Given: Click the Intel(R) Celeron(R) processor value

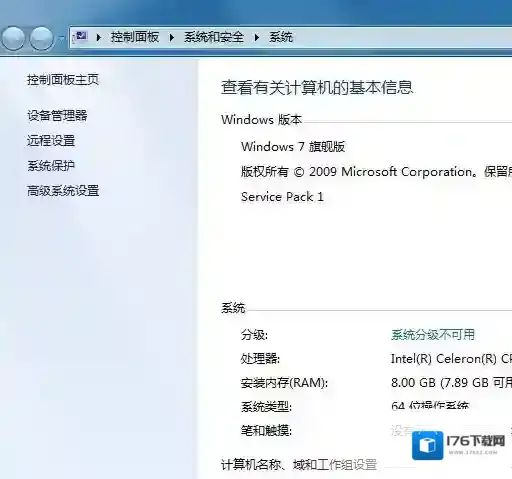Looking at the screenshot, I should [451, 359].
